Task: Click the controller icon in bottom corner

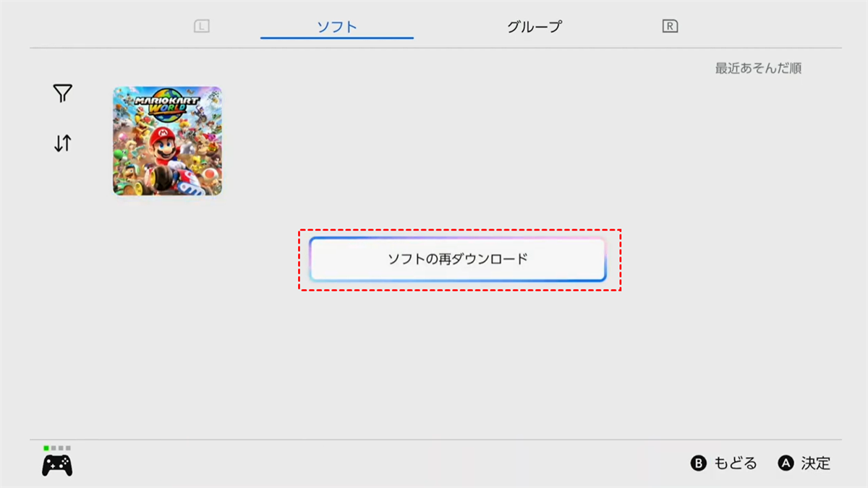Action: [x=57, y=465]
